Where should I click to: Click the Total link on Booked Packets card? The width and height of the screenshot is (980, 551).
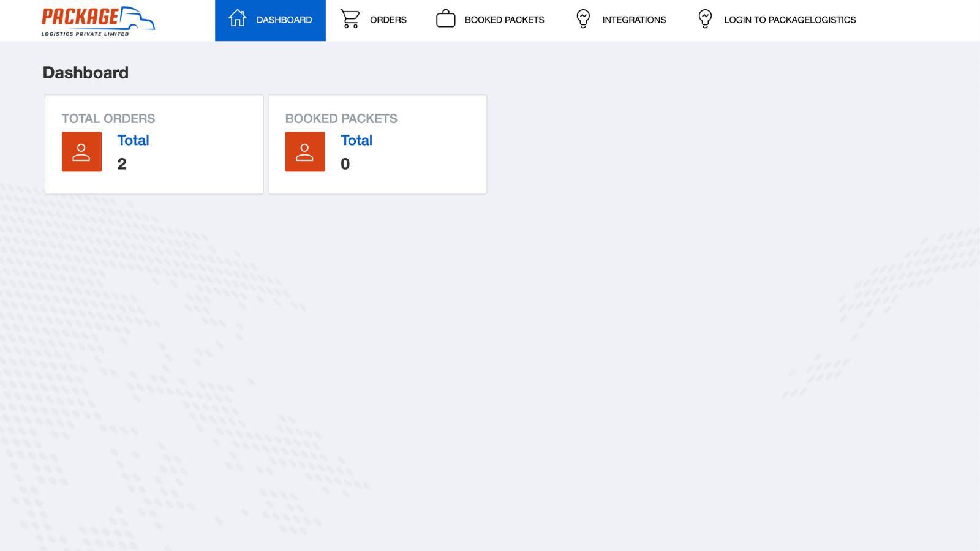[356, 140]
